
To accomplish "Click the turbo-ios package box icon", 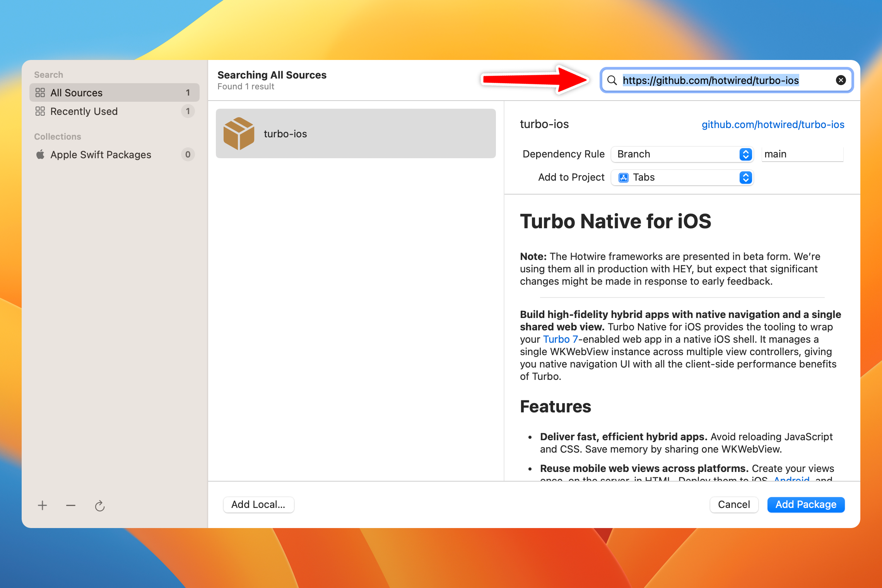I will 239,133.
